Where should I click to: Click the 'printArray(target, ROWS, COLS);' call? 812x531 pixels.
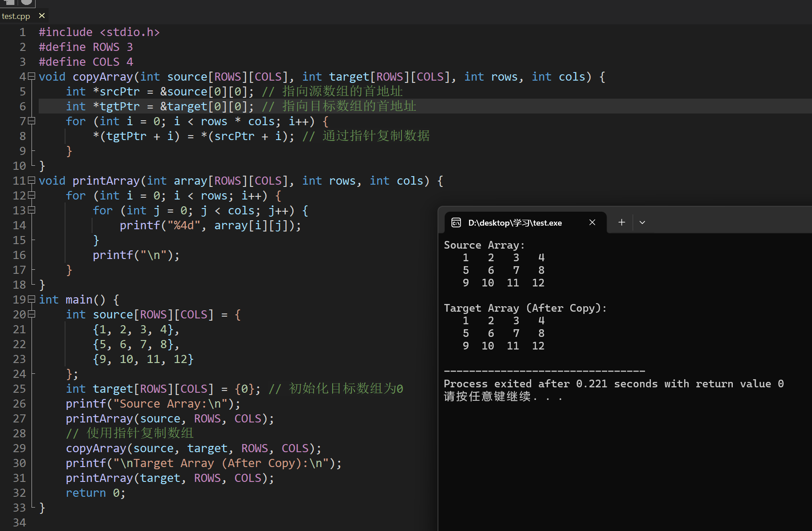pos(170,478)
